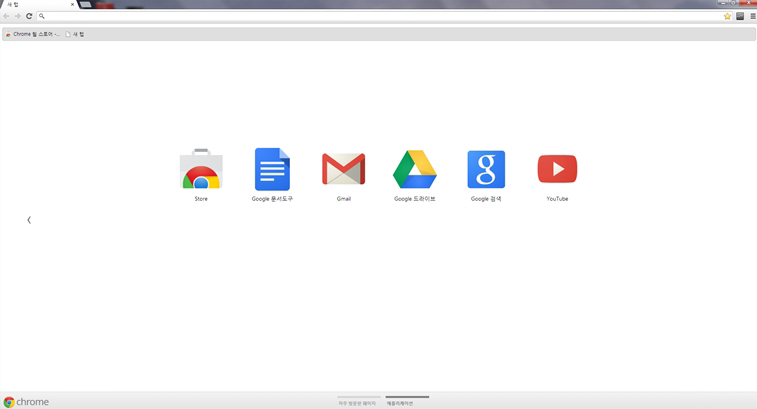Select the active new tab title
Viewport: 757px width, 409px height.
[x=13, y=4]
